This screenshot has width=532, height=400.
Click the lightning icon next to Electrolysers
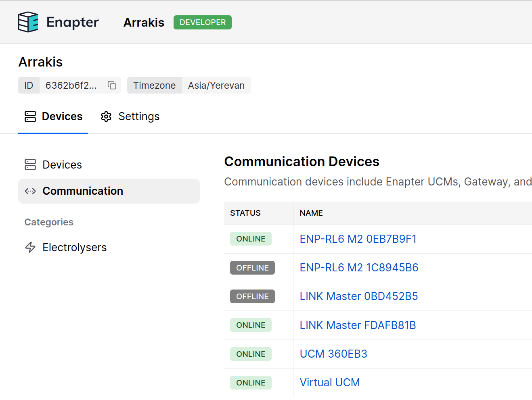pyautogui.click(x=30, y=247)
